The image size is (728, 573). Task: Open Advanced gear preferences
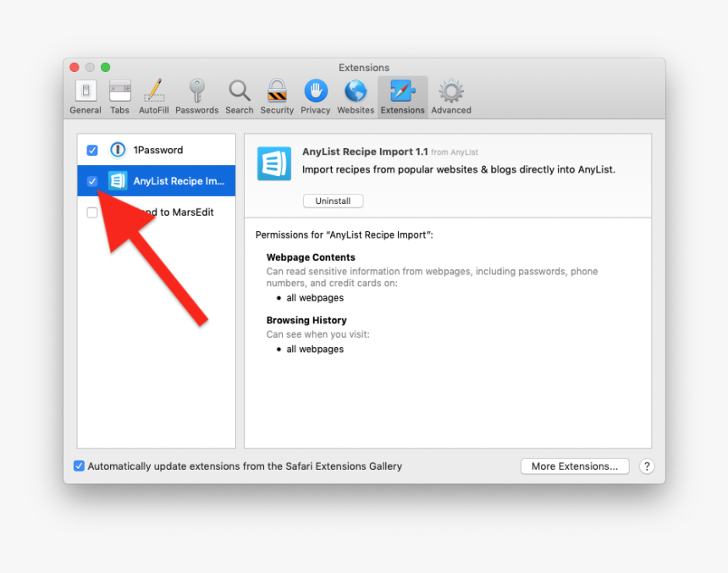tap(451, 96)
